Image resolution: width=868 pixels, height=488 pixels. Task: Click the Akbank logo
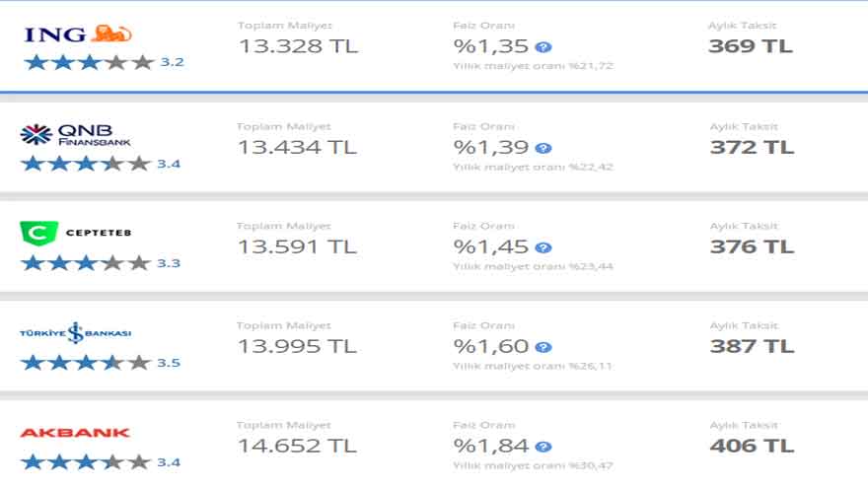[75, 433]
